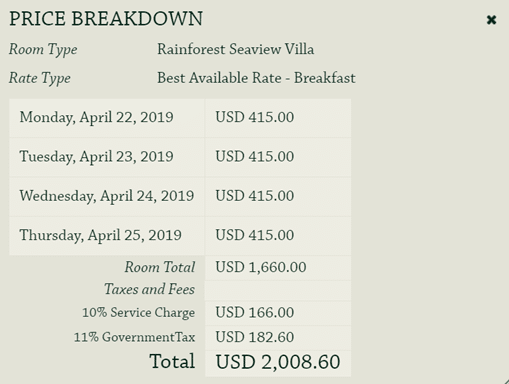509x384 pixels.
Task: Select the Rainforest Seaview Villa room type text
Action: 235,49
